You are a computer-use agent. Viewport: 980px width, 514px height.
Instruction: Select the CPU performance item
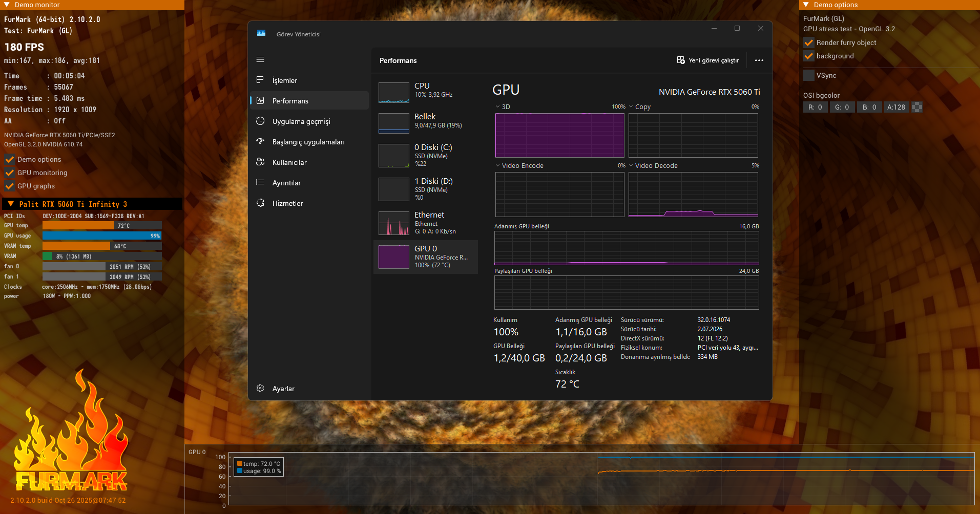(x=426, y=92)
